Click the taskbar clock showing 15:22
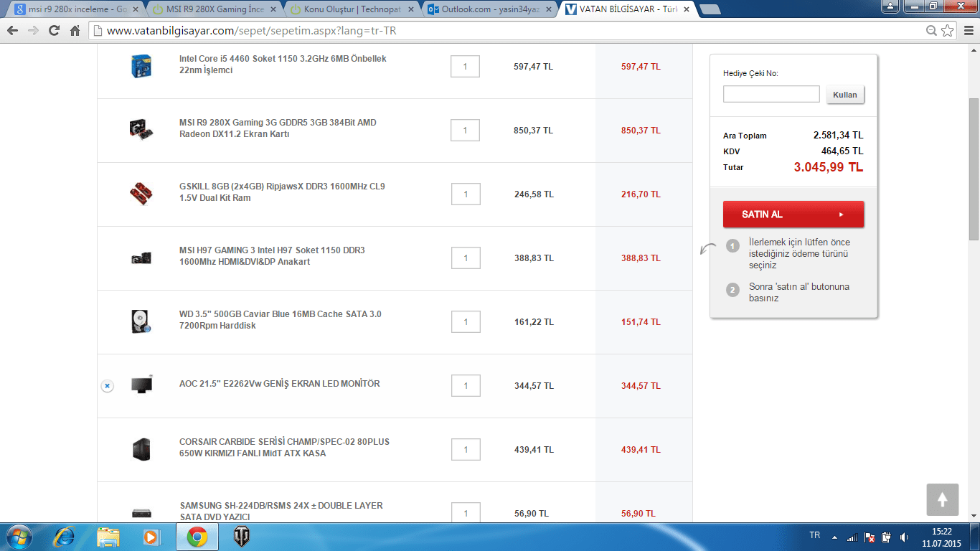The height and width of the screenshot is (551, 980). coord(941,537)
